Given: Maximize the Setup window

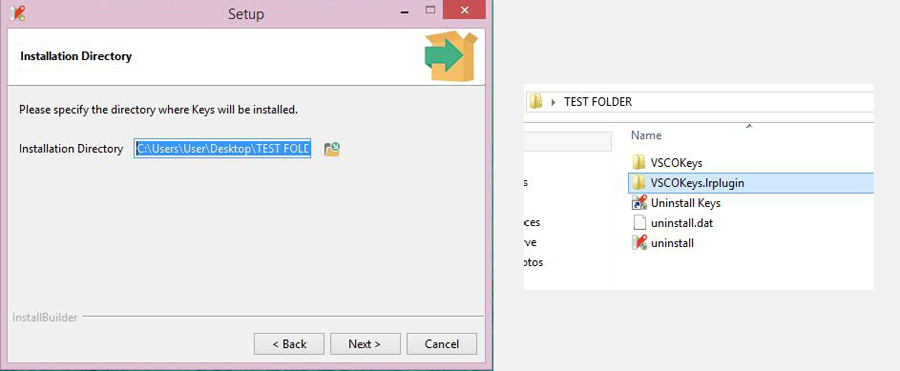Looking at the screenshot, I should pos(430,10).
